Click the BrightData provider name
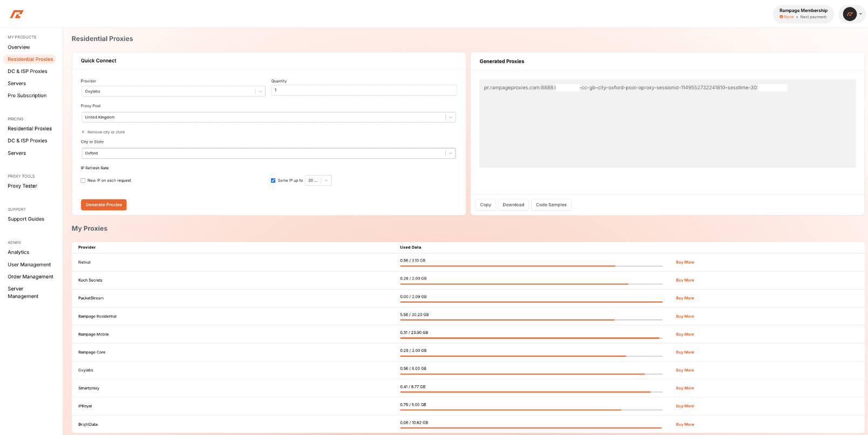 88,425
